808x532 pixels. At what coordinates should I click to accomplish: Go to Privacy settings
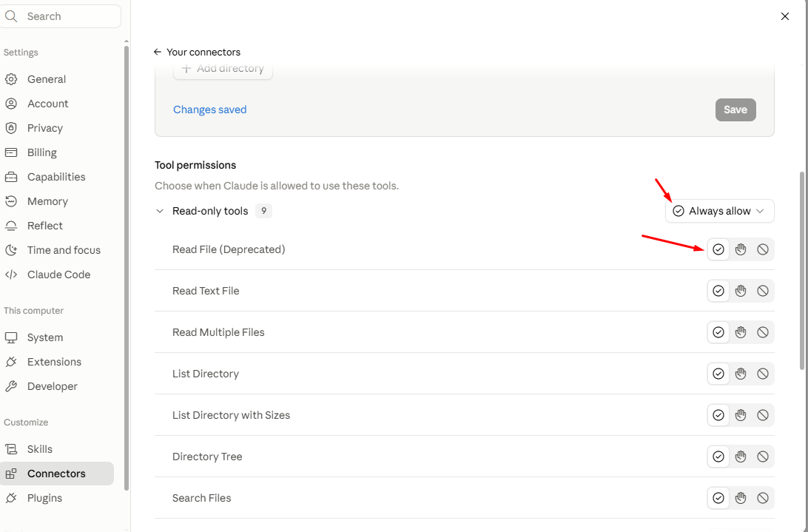(57, 128)
